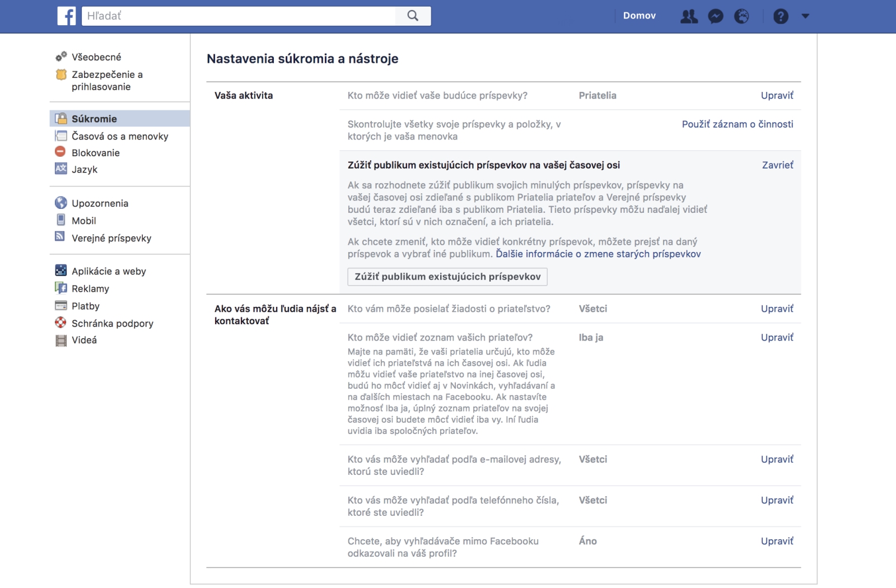This screenshot has width=896, height=588.
Task: Click the Časová os a menovky icon
Action: [x=61, y=136]
